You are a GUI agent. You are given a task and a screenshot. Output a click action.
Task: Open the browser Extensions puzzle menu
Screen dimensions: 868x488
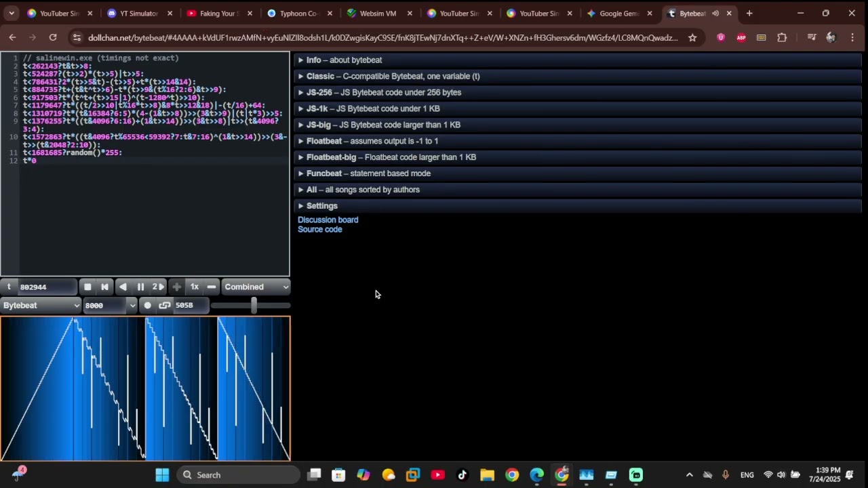782,38
